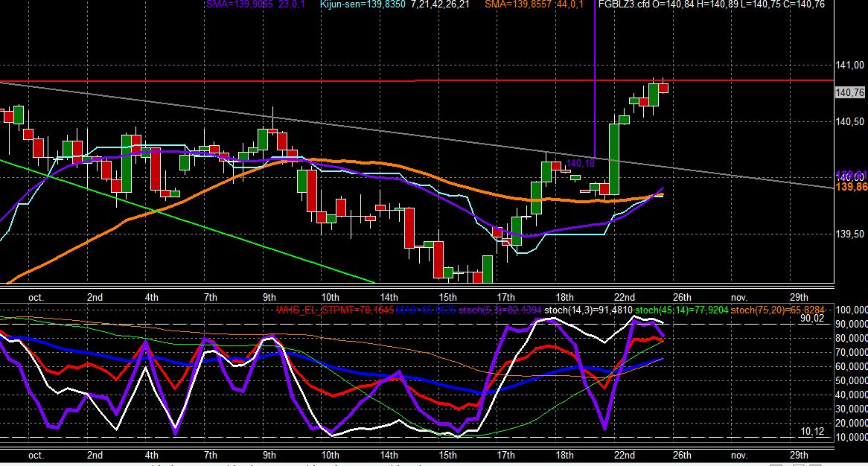
Task: Click 29th on the oscillator panel date axis
Action: tap(798, 455)
